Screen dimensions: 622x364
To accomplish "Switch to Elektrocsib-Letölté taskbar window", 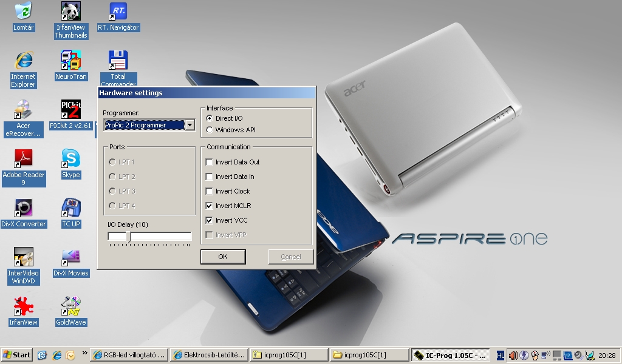I will 210,355.
